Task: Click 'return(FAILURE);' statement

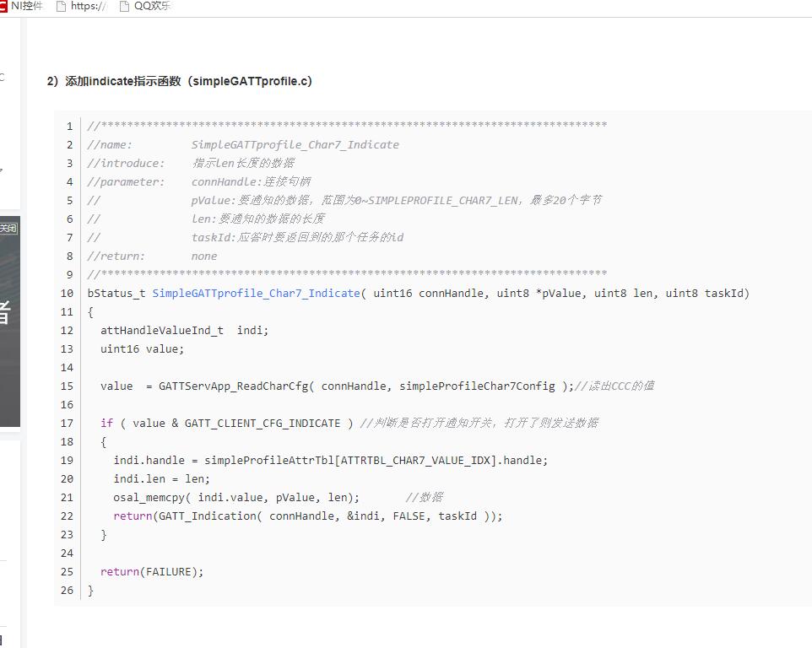Action: point(152,572)
